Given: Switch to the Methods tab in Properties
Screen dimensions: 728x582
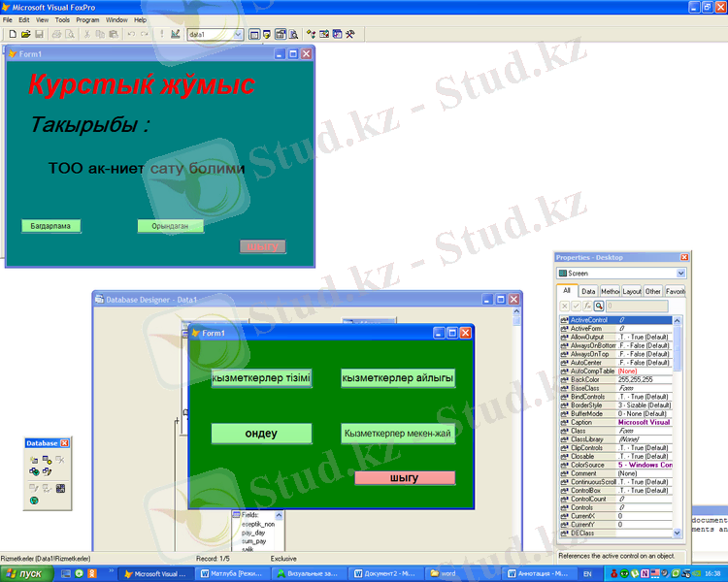Looking at the screenshot, I should [611, 291].
